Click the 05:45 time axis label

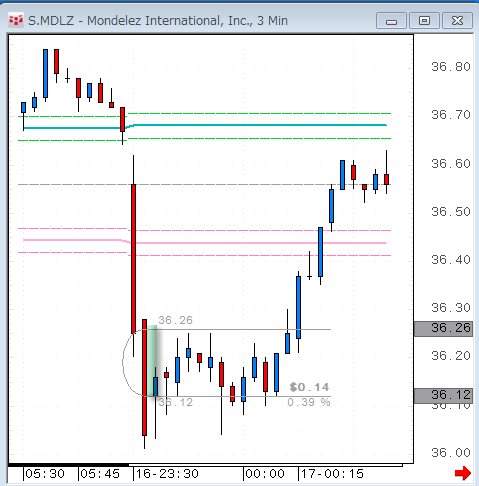click(100, 474)
